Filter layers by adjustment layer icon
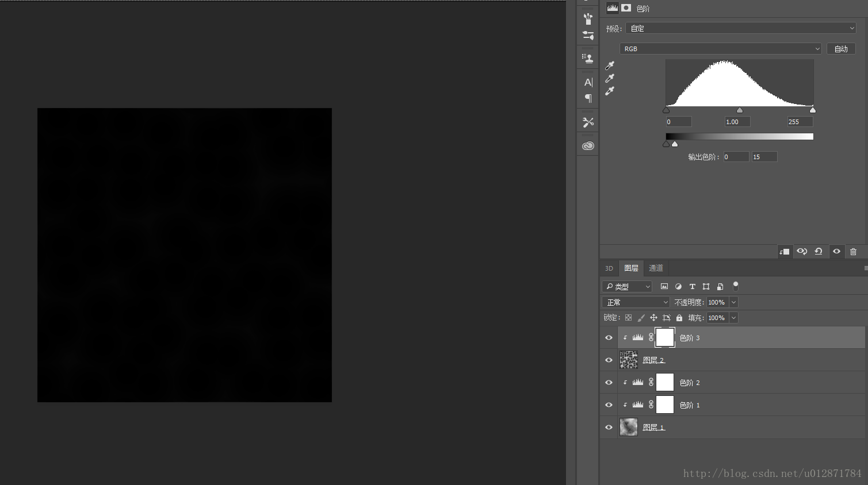 678,286
